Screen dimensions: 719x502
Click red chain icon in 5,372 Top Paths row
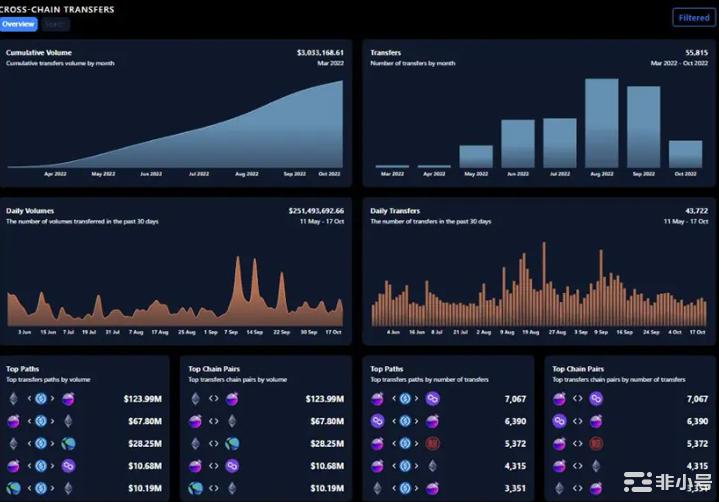point(433,444)
